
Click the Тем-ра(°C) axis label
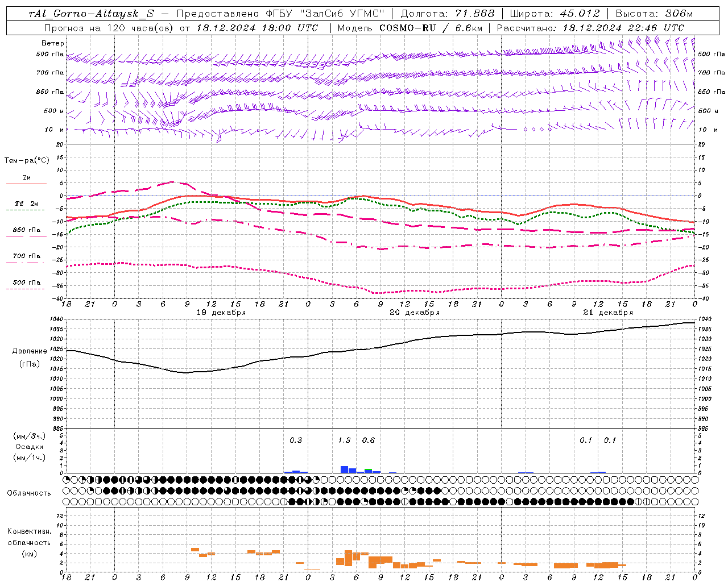click(x=27, y=161)
